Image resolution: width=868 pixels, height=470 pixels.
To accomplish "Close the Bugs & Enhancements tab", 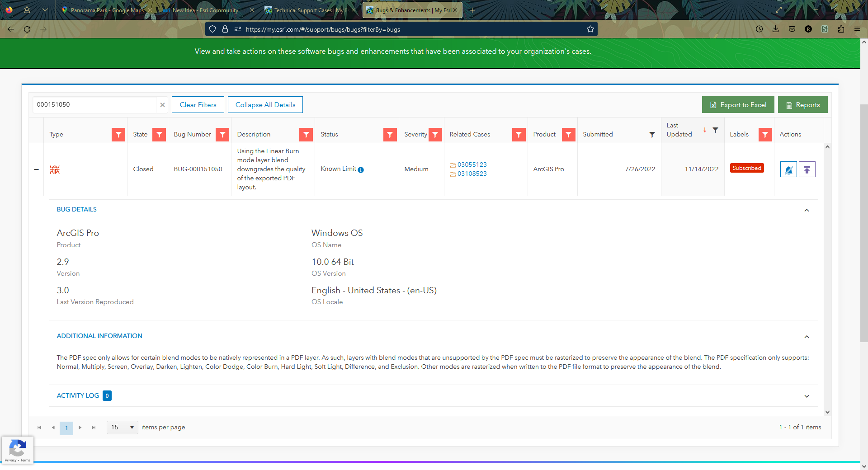I will click(x=455, y=10).
